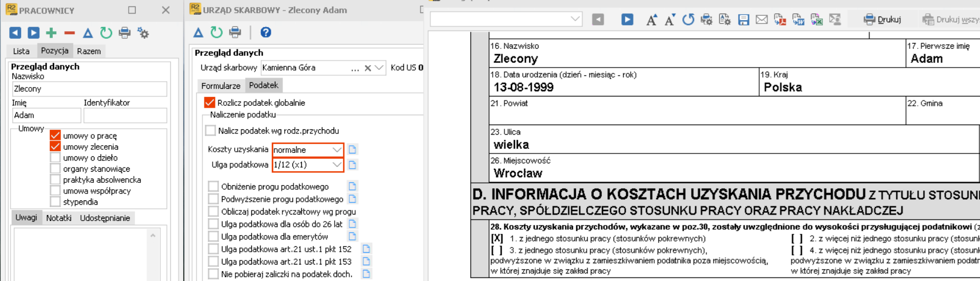Check 'Ulga podatkowa dla emerytów' option
Image resolution: width=980 pixels, height=281 pixels.
[x=213, y=236]
